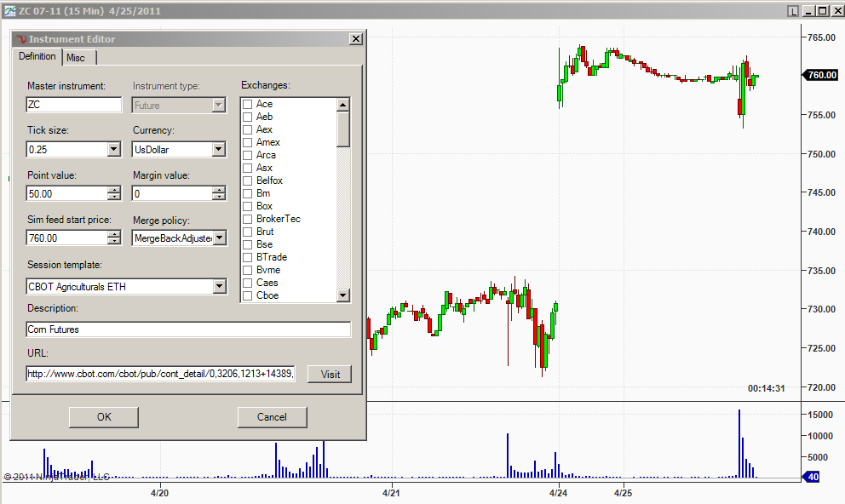This screenshot has width=845, height=504.
Task: Check the Bvme exchange checkbox
Action: (247, 271)
